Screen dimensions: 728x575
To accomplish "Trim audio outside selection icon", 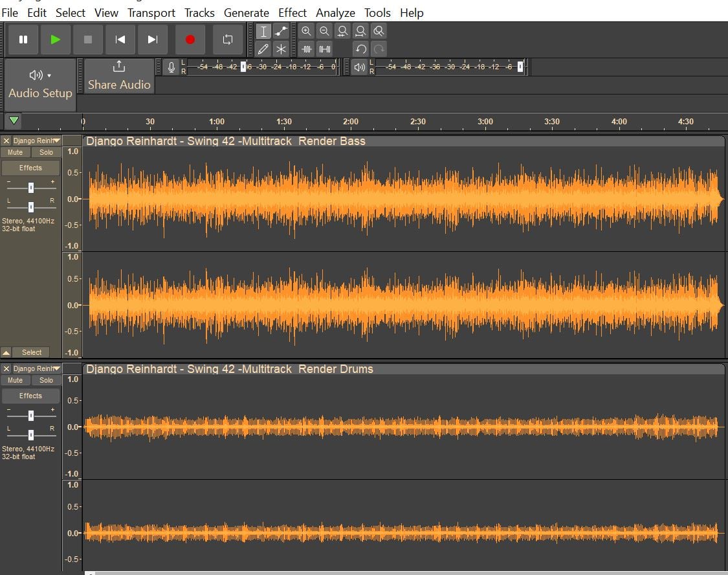I will pos(307,49).
